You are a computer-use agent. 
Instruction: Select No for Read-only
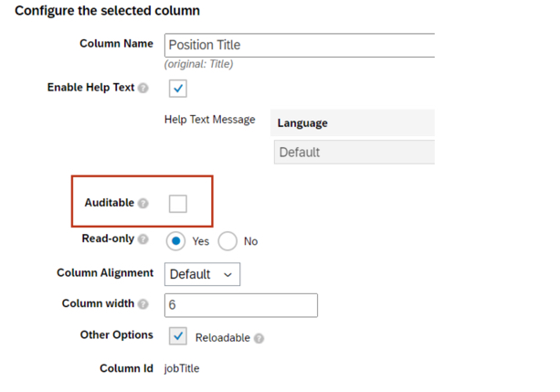(x=227, y=241)
